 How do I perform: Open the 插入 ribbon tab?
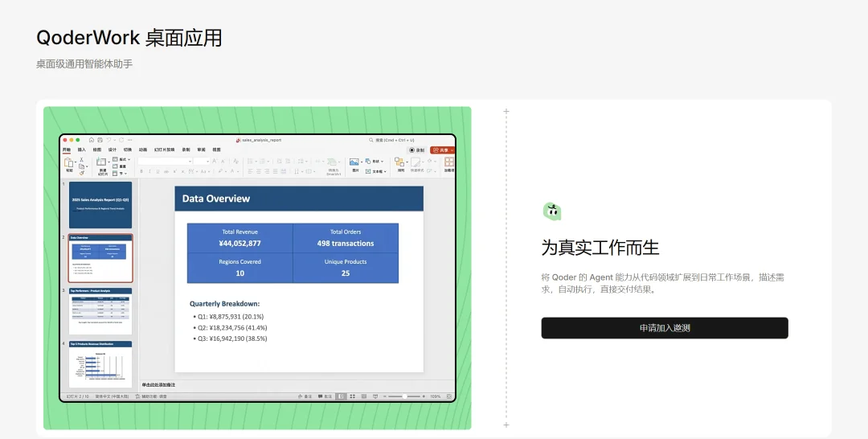coord(82,150)
